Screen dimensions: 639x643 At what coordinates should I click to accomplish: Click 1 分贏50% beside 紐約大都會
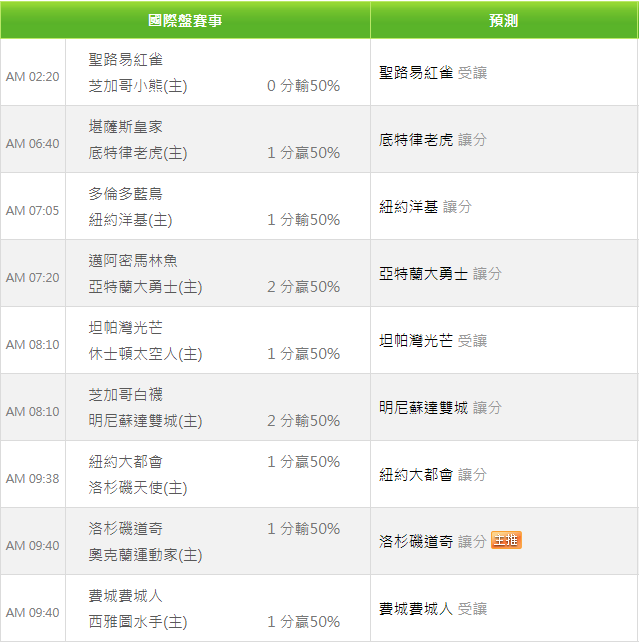click(303, 462)
